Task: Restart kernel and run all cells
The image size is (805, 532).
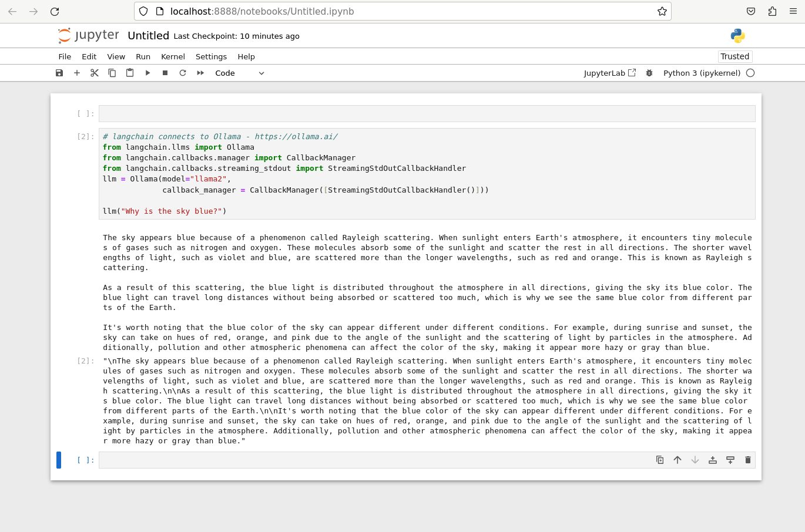Action: coord(200,73)
